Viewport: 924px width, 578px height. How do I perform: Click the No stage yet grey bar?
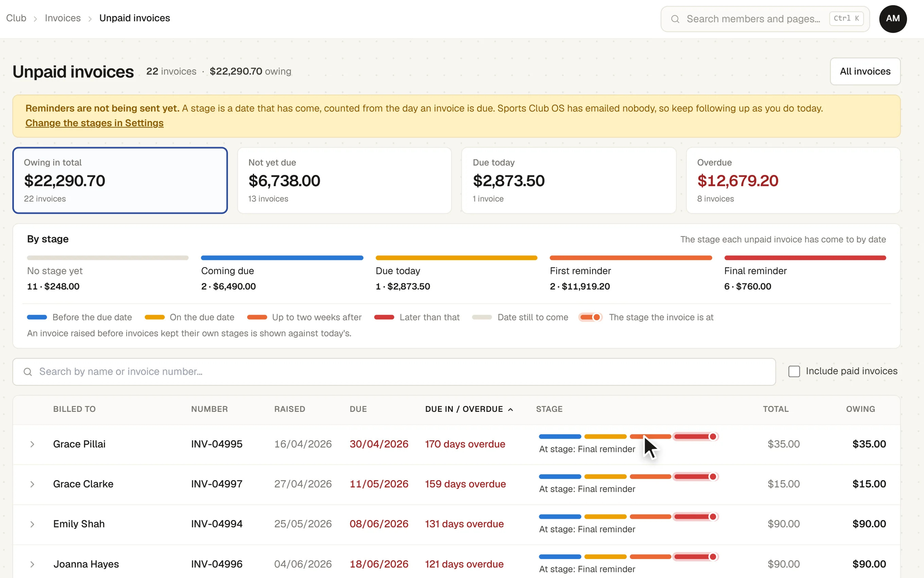click(x=108, y=258)
